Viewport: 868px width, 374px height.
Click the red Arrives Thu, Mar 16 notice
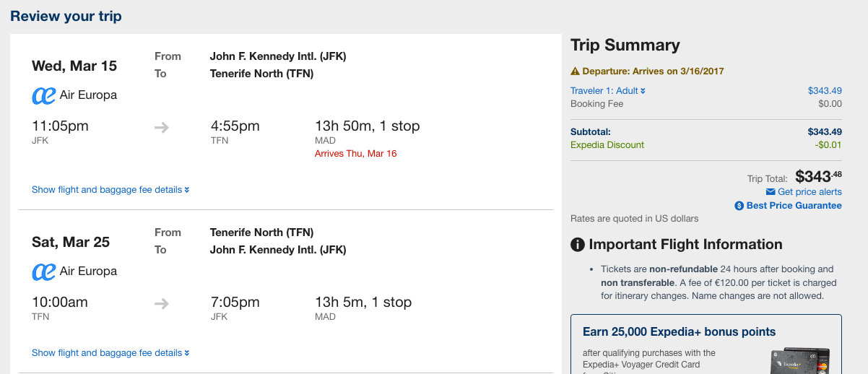(x=356, y=154)
